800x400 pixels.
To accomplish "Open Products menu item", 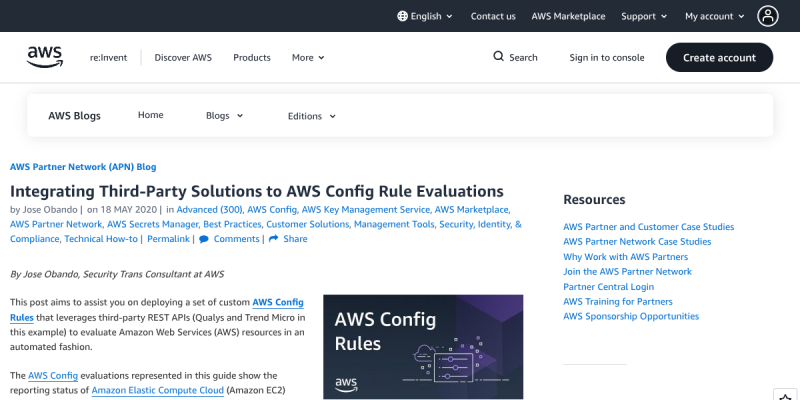I will (252, 58).
